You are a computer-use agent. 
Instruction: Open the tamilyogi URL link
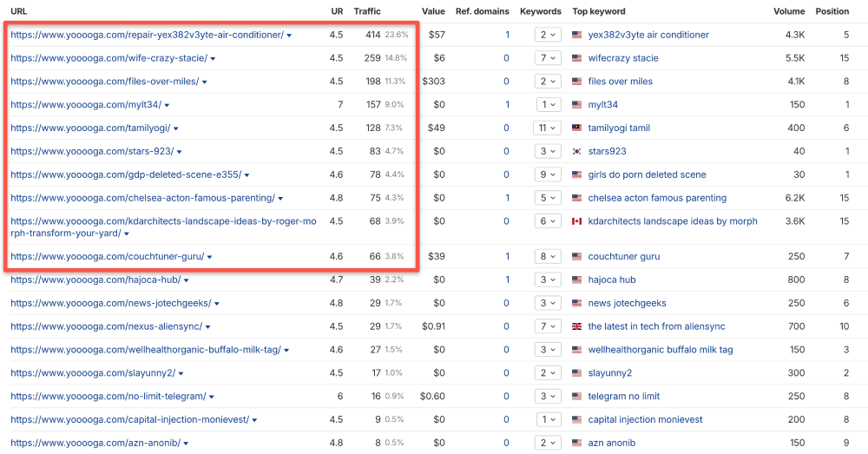[90, 128]
